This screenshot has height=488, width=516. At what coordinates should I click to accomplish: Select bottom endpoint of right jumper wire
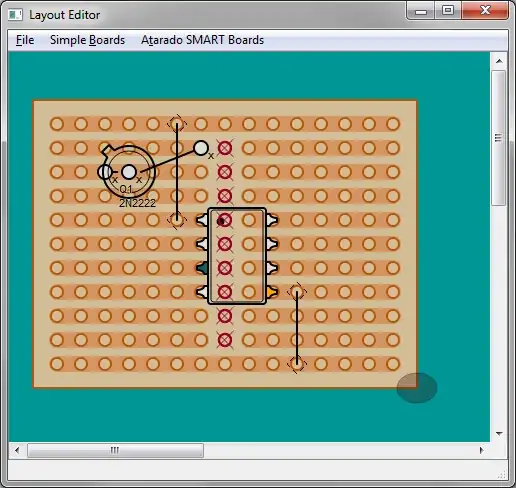tap(297, 364)
